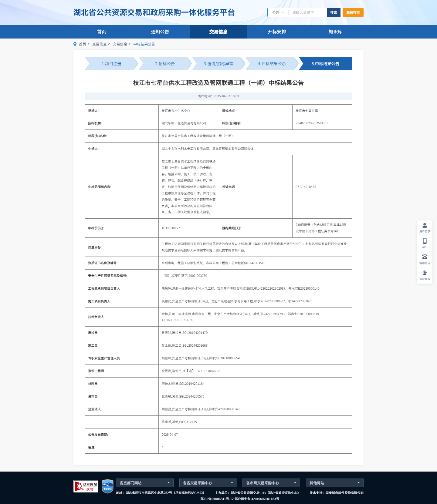The height and width of the screenshot is (504, 437).
Task: Select the 4.评标结果公示 step tab
Action: click(272, 64)
